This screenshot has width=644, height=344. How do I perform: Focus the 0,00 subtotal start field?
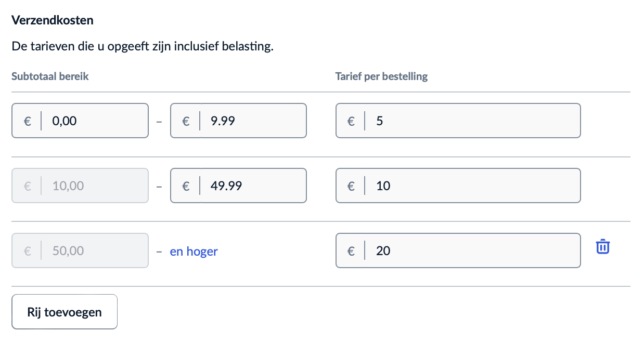pyautogui.click(x=94, y=121)
